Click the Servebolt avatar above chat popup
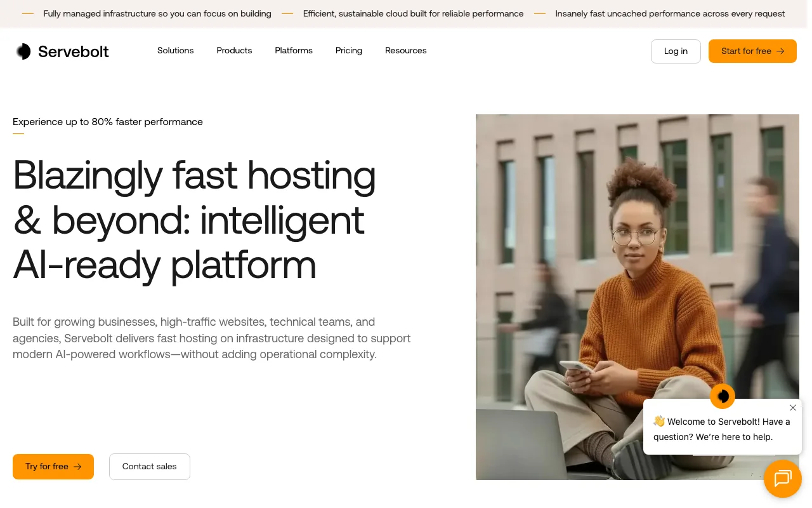This screenshot has width=812, height=508. (x=723, y=396)
